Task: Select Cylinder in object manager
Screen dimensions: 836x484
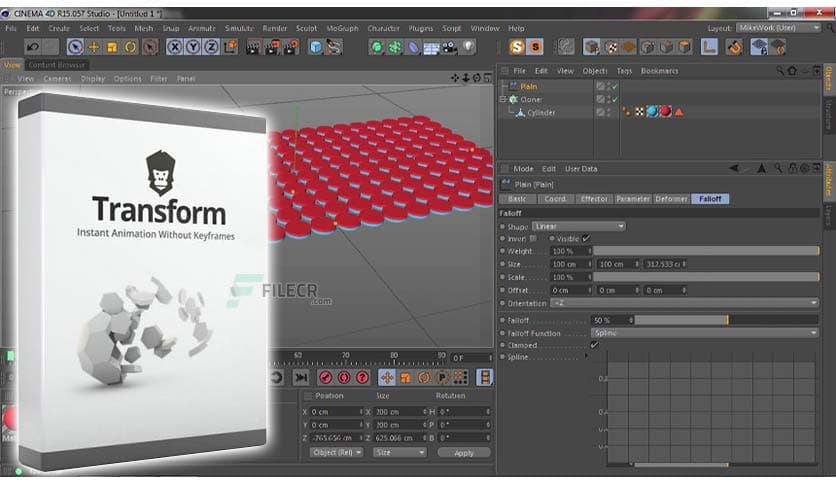Action: (541, 112)
